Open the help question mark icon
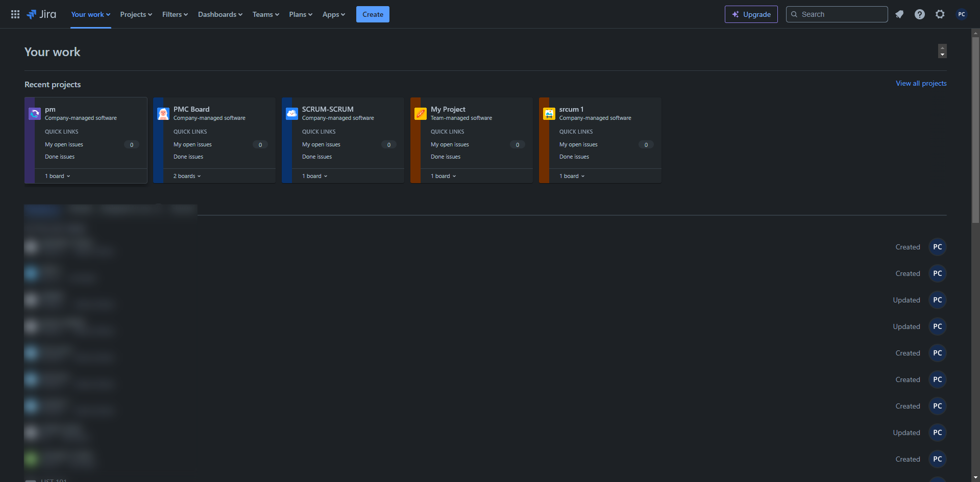Viewport: 980px width, 482px height. (x=920, y=14)
